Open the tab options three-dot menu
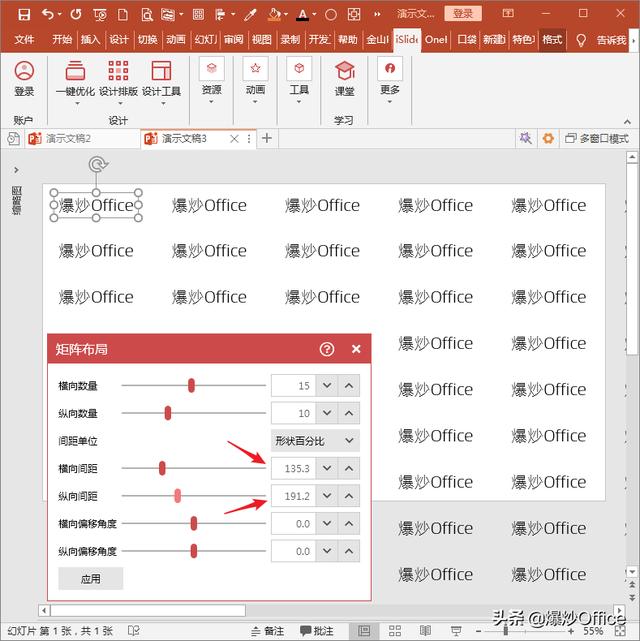640x641 pixels. 249,139
